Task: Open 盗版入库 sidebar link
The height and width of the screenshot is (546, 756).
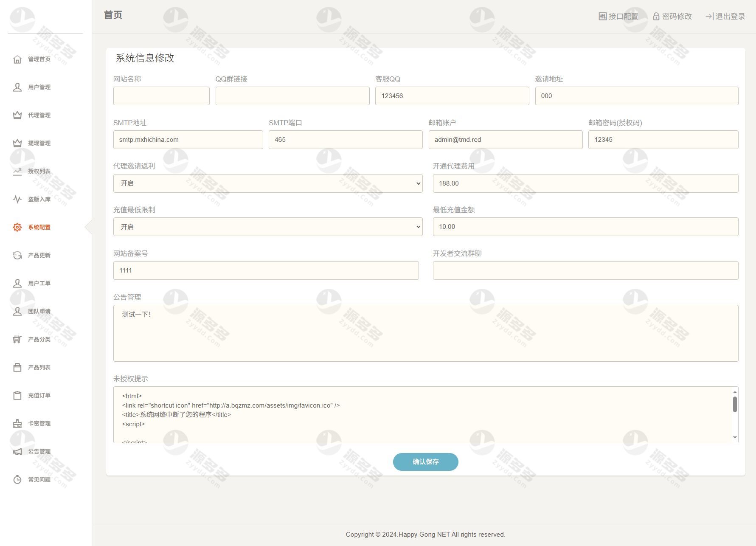Action: click(x=39, y=199)
